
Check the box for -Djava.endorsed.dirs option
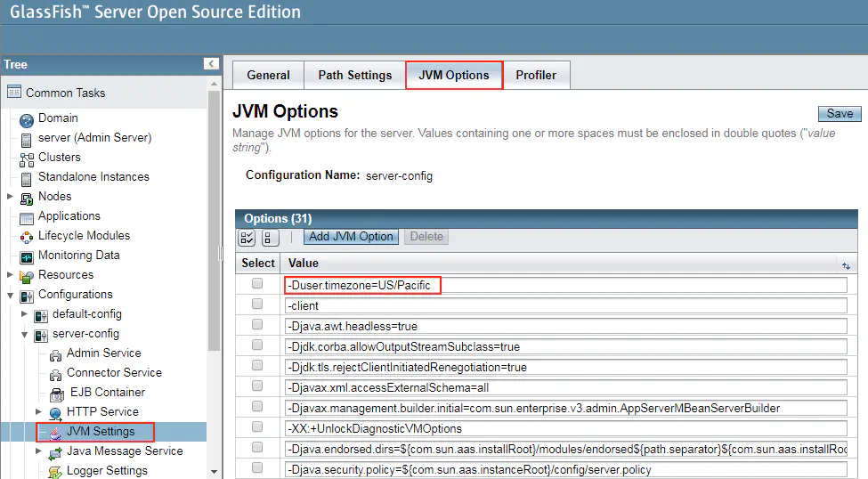tap(257, 447)
